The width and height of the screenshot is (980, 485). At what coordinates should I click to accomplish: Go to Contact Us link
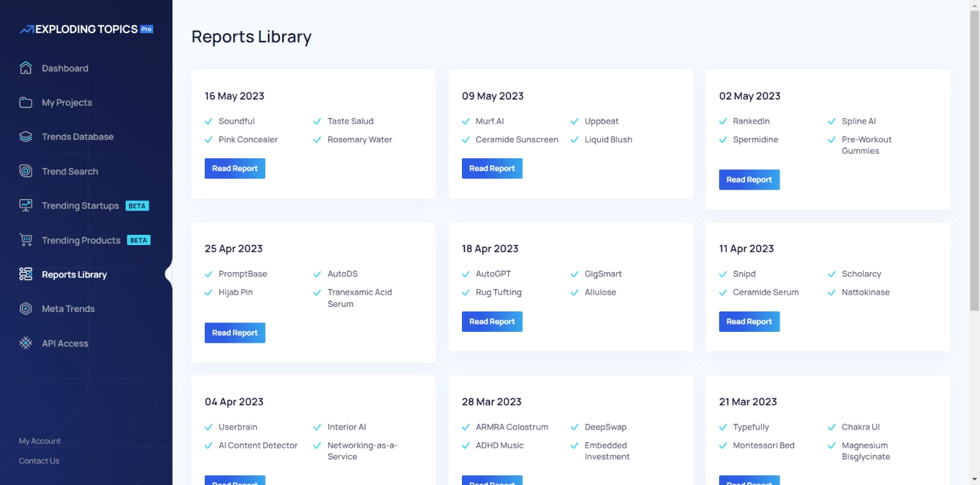(x=39, y=461)
